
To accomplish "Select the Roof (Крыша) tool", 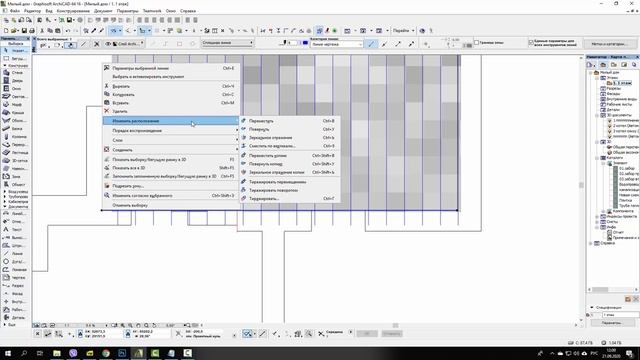I will [x=15, y=112].
